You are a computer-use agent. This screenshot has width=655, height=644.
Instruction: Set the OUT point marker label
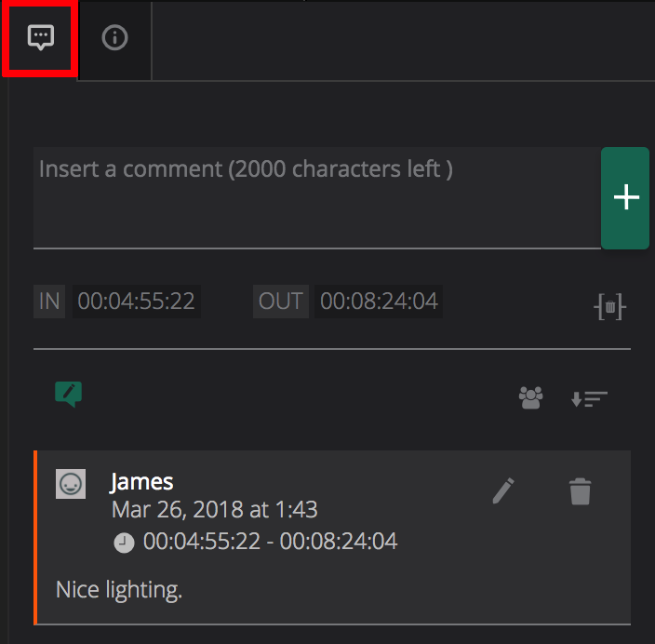pyautogui.click(x=281, y=301)
